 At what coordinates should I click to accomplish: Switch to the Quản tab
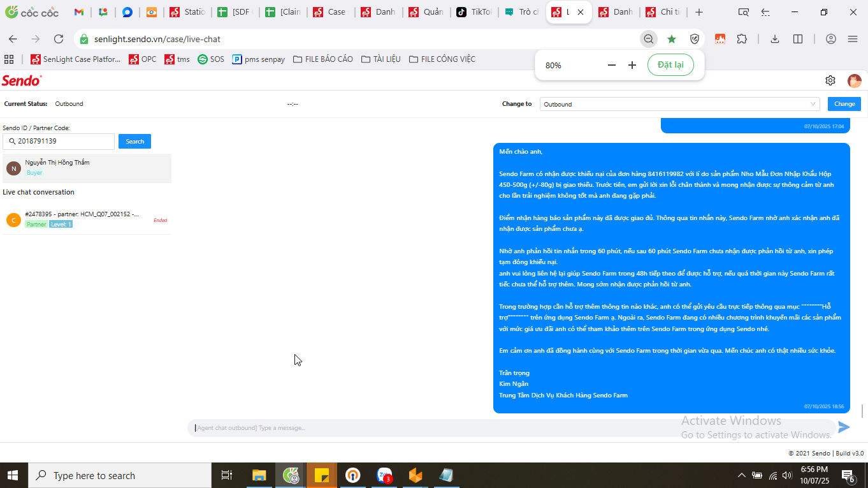[426, 12]
